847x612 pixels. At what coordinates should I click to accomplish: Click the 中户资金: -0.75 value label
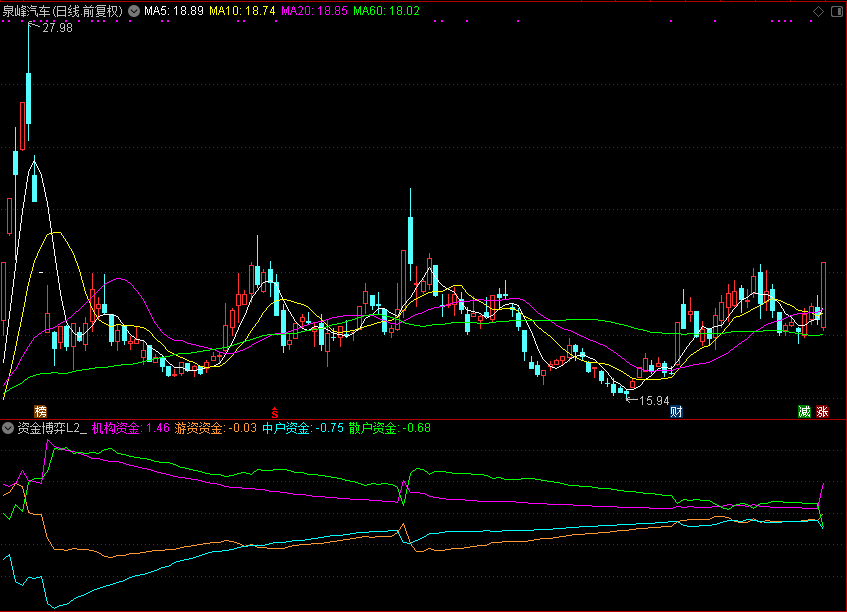coord(303,428)
